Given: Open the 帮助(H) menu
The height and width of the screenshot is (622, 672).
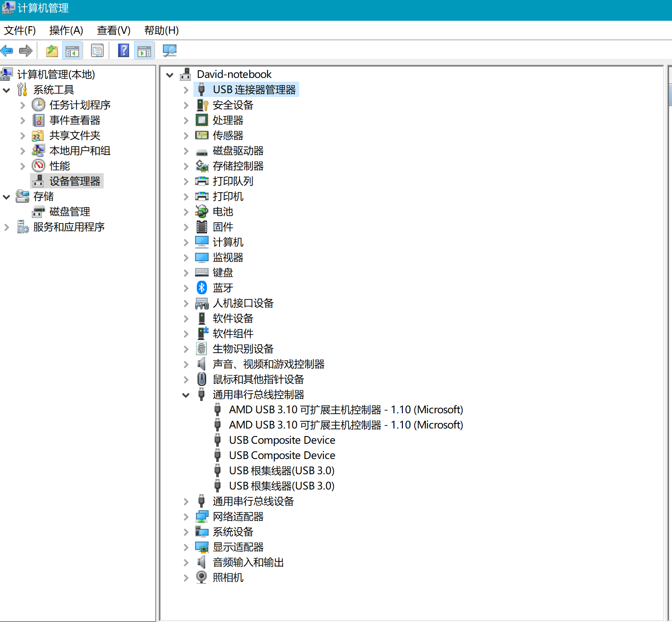Looking at the screenshot, I should click(161, 30).
